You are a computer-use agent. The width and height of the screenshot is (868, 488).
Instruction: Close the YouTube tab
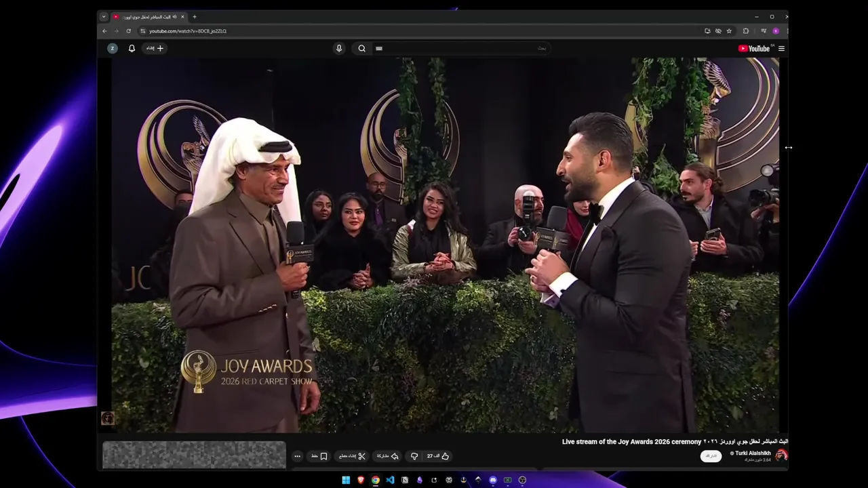(182, 16)
